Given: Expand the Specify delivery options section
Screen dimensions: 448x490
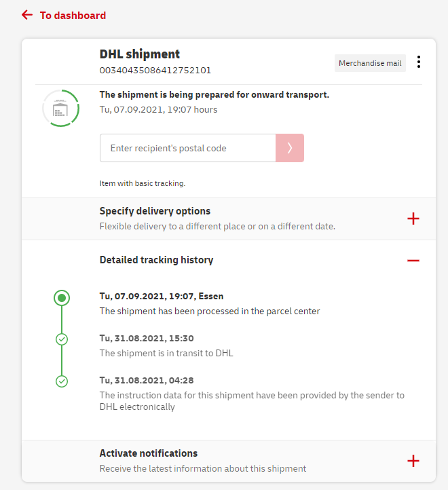Looking at the screenshot, I should pyautogui.click(x=155, y=211).
